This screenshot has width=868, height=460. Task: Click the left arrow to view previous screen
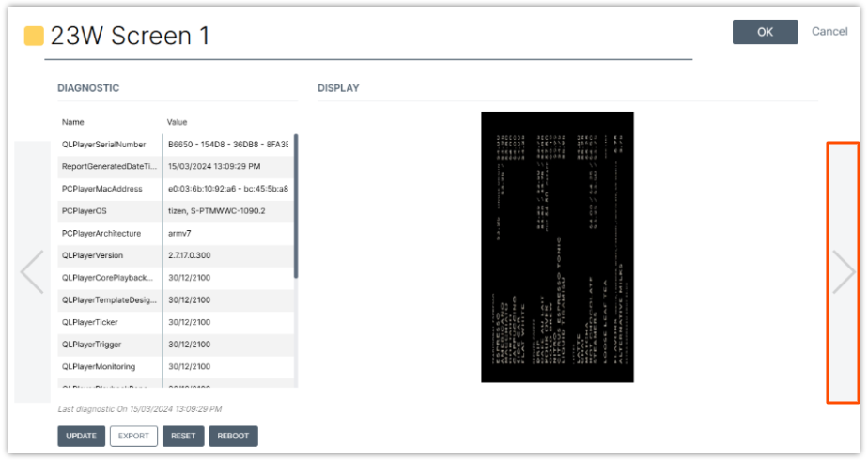click(x=32, y=273)
